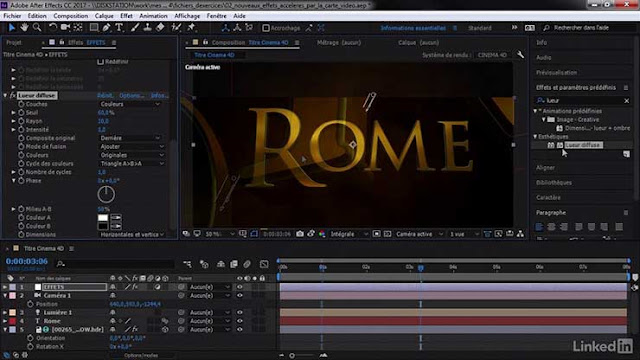Open the Calque menu
The width and height of the screenshot is (640, 360).
pos(104,16)
